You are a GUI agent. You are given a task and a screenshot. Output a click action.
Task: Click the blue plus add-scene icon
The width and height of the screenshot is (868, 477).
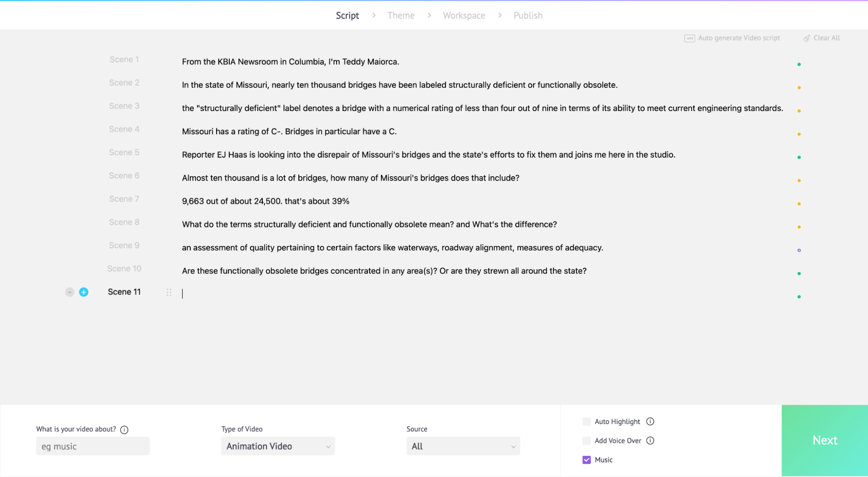84,292
